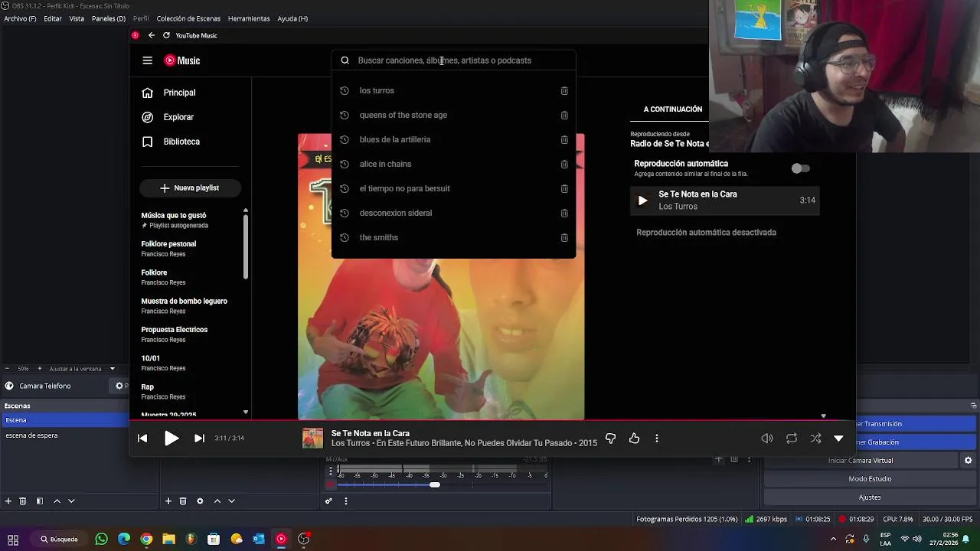This screenshot has width=980, height=551.
Task: Delete the selected OBS source
Action: pyautogui.click(x=183, y=501)
